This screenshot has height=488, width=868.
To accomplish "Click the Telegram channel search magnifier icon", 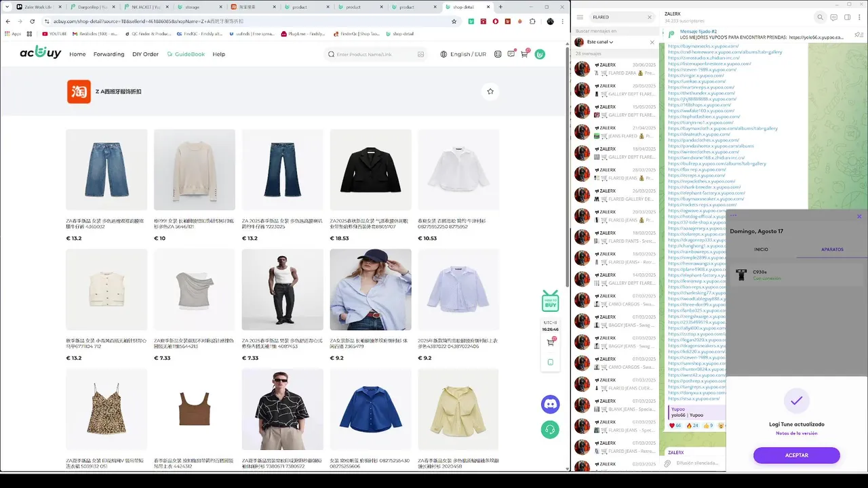I will coord(820,17).
